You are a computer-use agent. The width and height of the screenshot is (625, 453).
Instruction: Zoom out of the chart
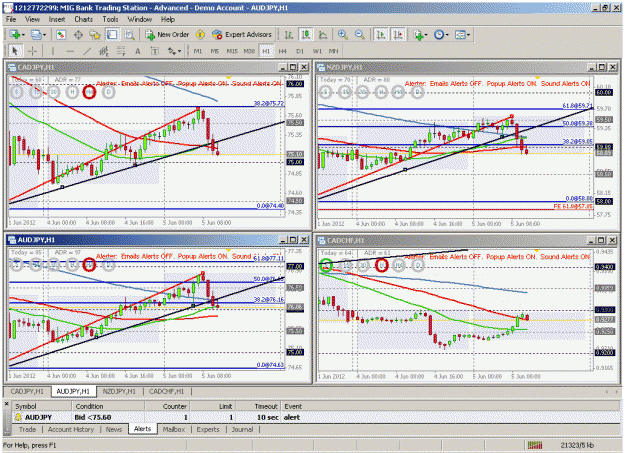click(x=360, y=35)
